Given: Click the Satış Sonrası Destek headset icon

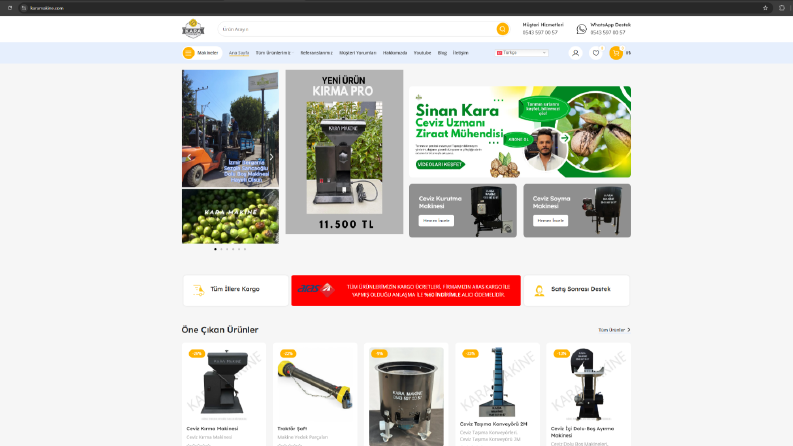Looking at the screenshot, I should (539, 290).
